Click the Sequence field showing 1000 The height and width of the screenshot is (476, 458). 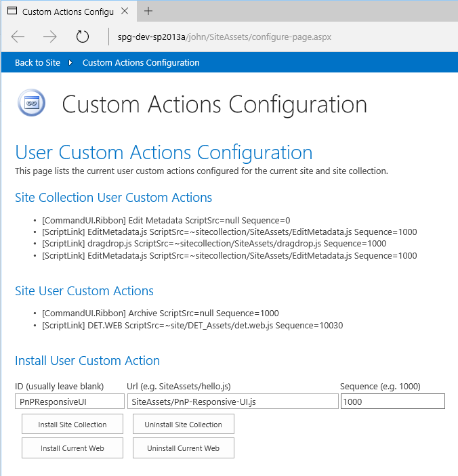(392, 402)
